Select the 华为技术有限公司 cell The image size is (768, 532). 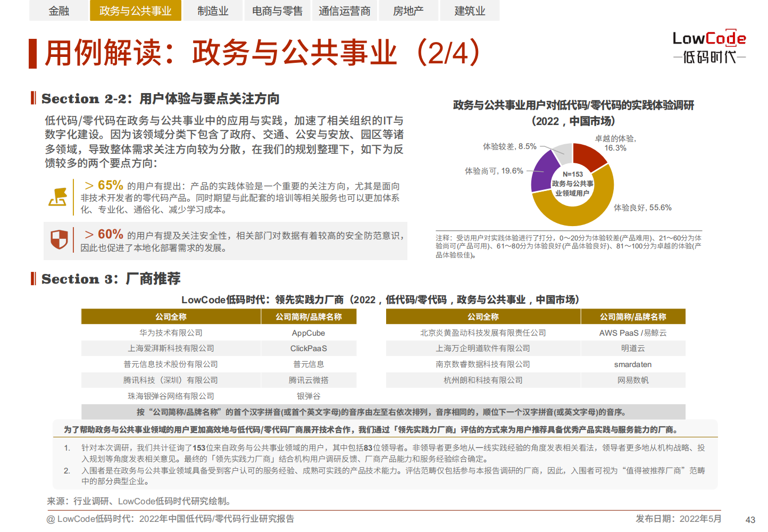(171, 332)
